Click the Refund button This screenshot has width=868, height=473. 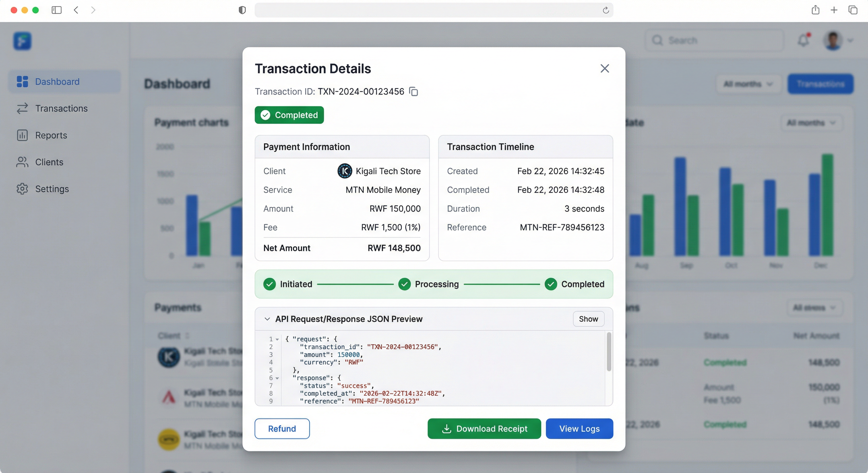[x=282, y=429]
